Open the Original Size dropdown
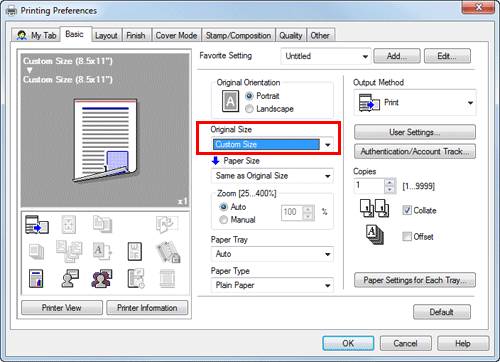 pyautogui.click(x=272, y=144)
